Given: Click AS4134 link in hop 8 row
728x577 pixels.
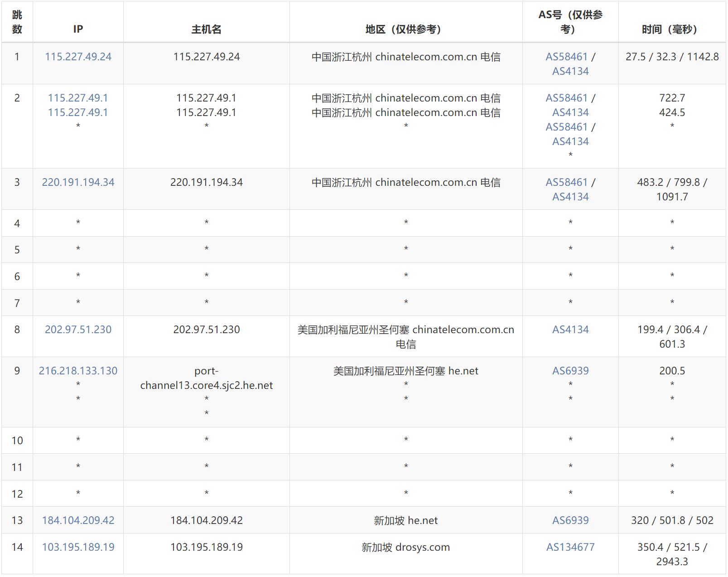Looking at the screenshot, I should pos(570,330).
